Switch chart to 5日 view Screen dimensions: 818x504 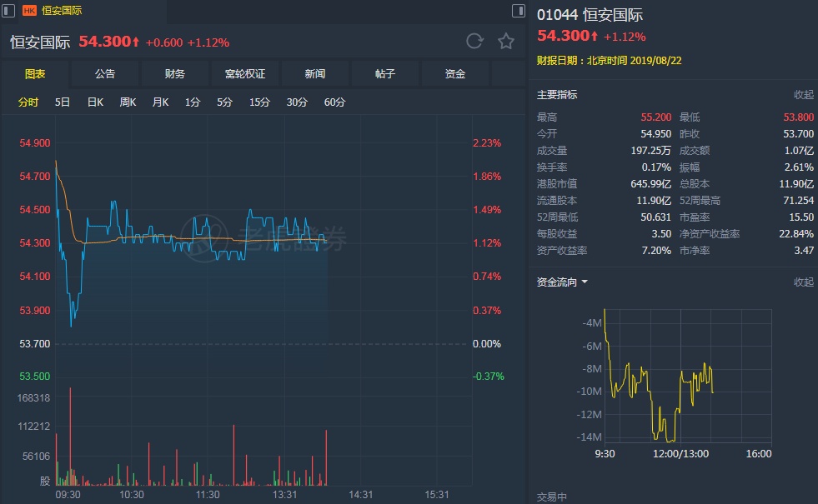pyautogui.click(x=63, y=102)
